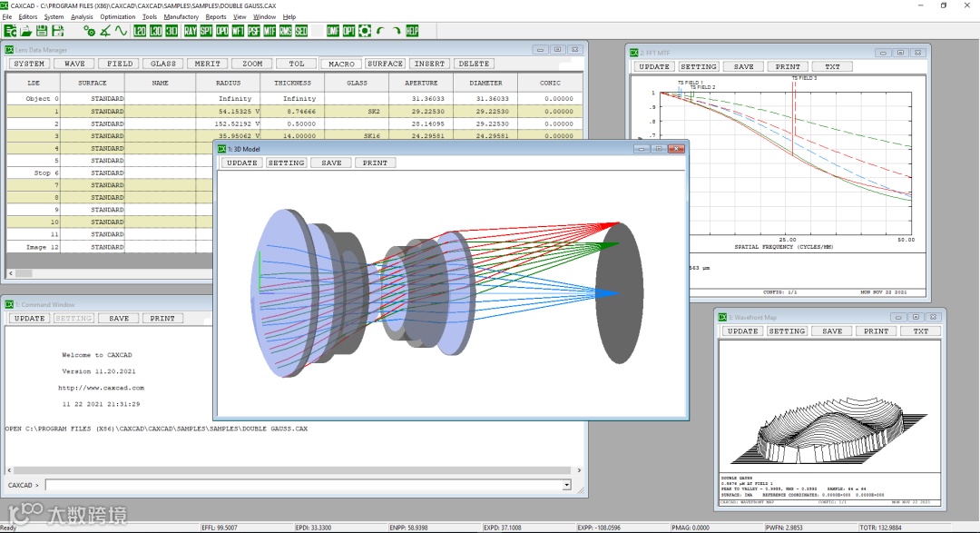
Task: Select glass cell SK16 in surface row 3
Action: coord(357,136)
